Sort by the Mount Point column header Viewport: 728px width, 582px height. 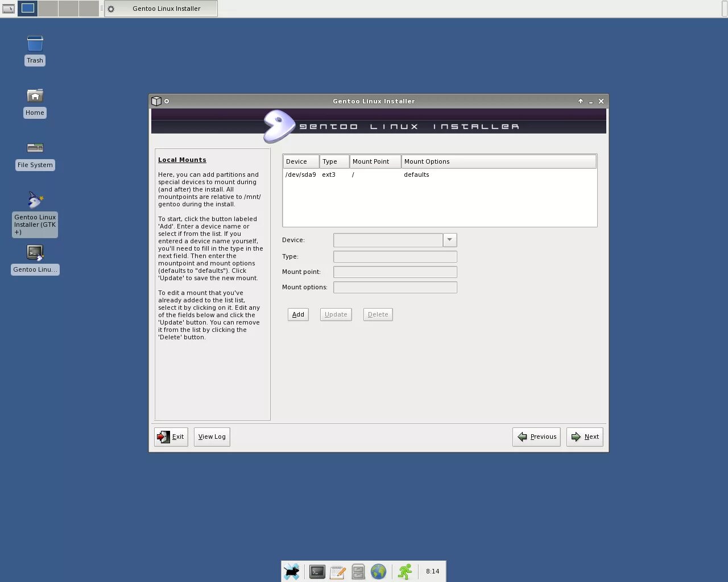375,161
